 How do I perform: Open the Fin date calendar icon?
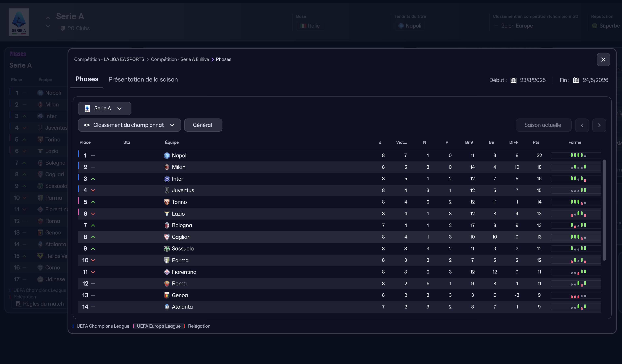576,80
